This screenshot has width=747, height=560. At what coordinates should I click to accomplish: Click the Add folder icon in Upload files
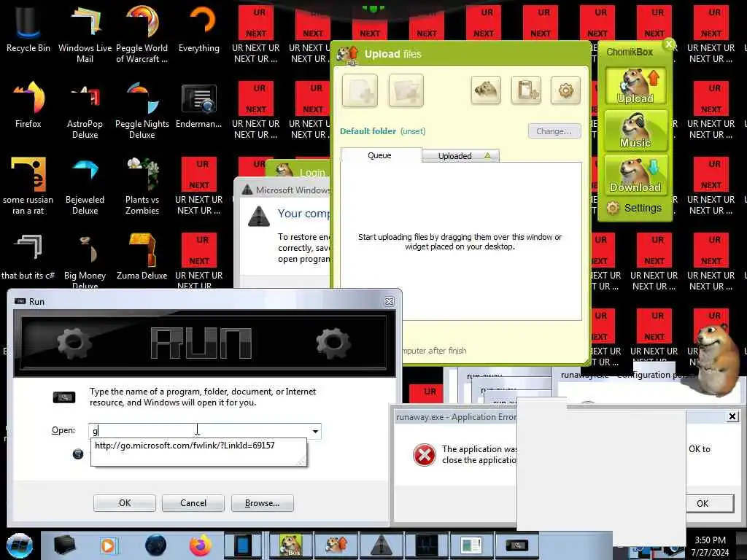[406, 90]
